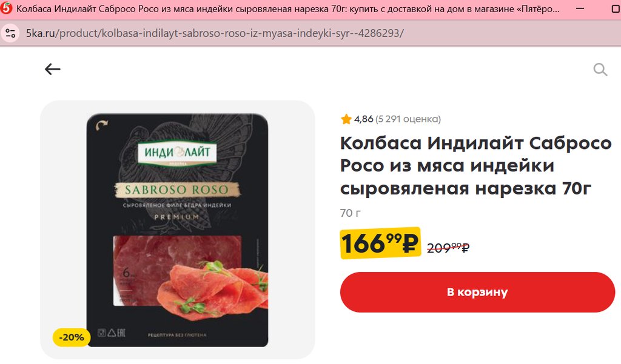Maximize the browser window
The width and height of the screenshot is (621, 364).
pyautogui.click(x=616, y=8)
